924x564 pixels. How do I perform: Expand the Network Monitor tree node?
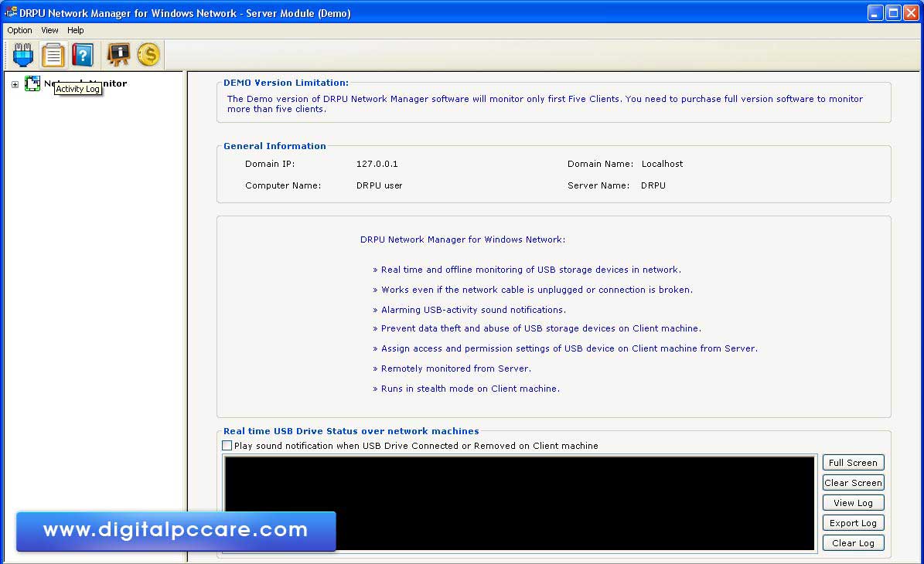(14, 83)
